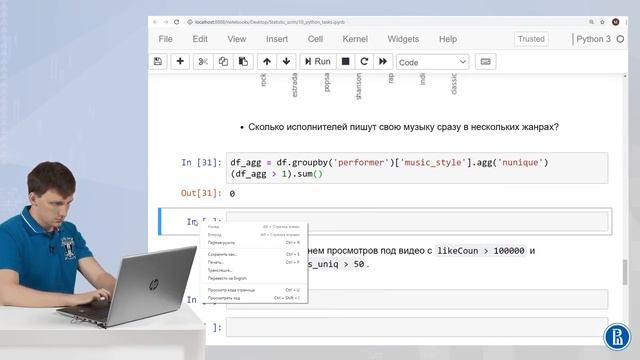Reload the page with the browser refresh icon
This screenshot has width=640, height=360.
point(176,22)
